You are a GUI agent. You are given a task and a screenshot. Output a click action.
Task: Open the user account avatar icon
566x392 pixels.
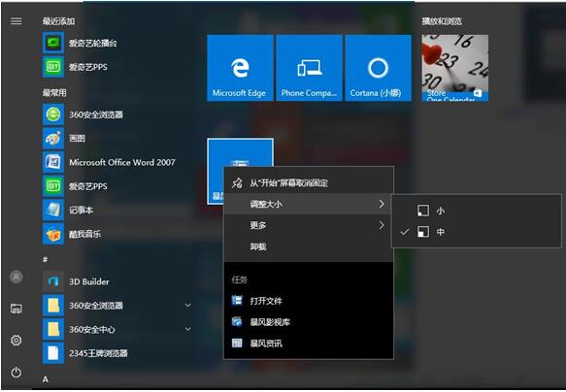(x=16, y=277)
